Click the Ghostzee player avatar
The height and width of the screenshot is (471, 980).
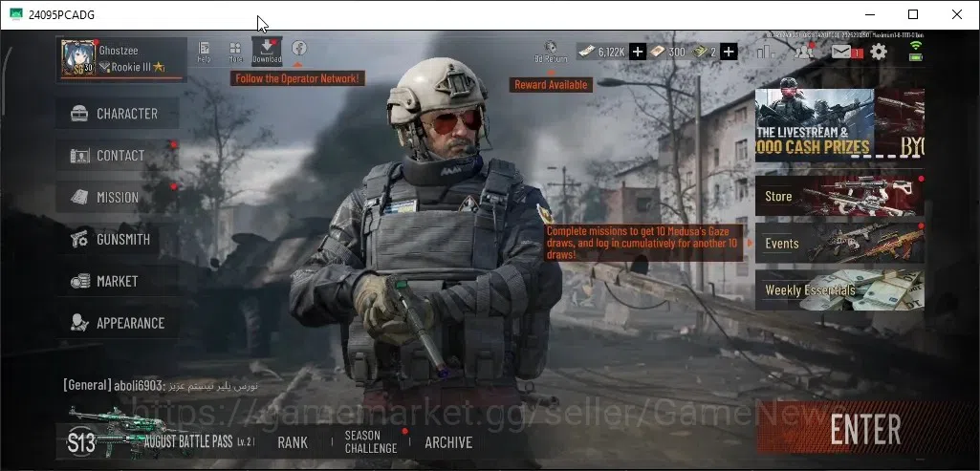pyautogui.click(x=78, y=58)
